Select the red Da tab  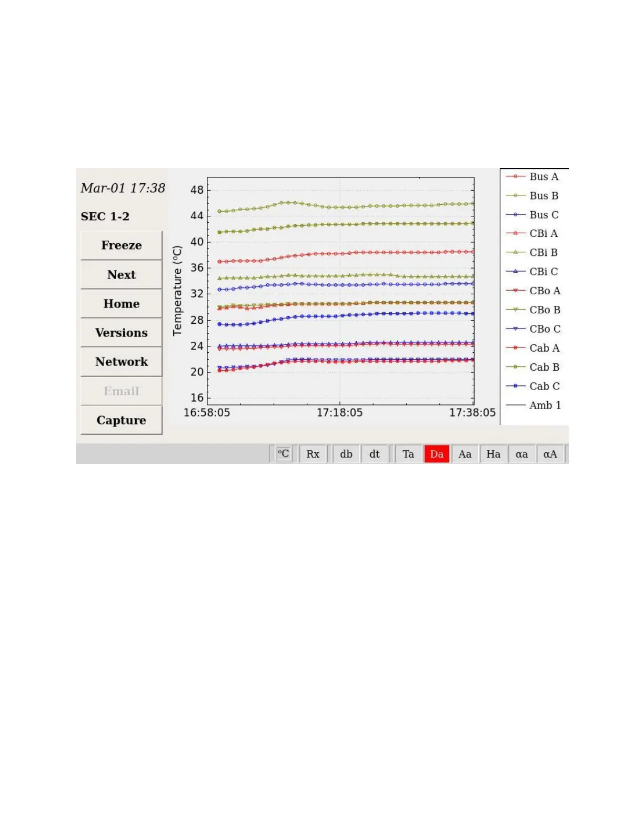coord(437,454)
